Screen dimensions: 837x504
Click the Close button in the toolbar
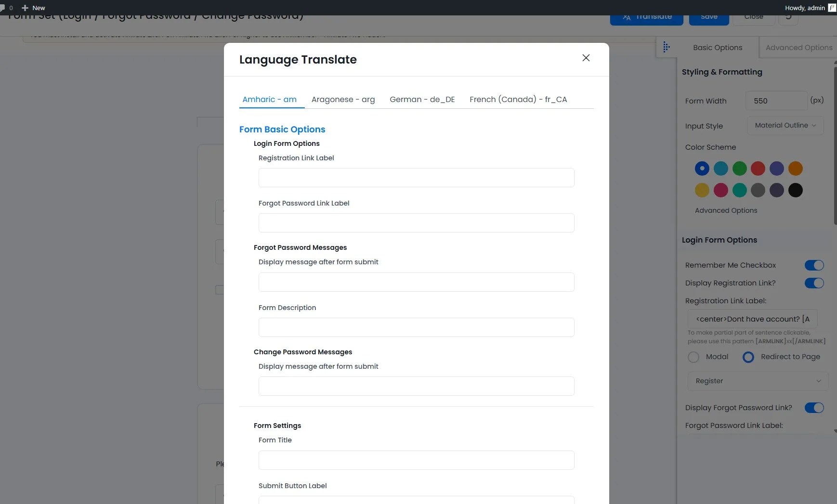(753, 17)
